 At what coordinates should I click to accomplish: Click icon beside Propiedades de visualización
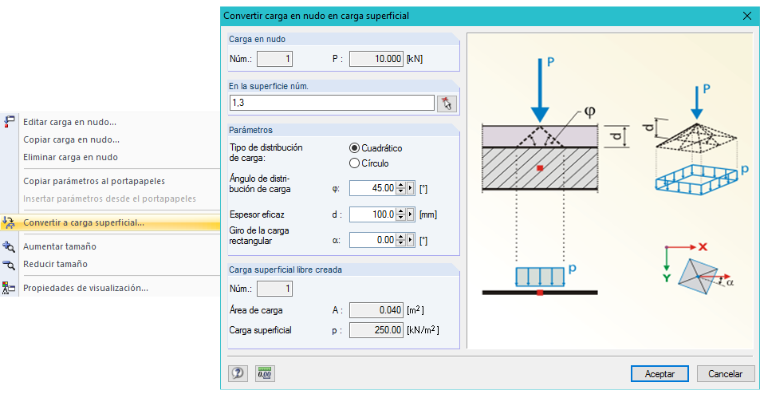point(9,288)
